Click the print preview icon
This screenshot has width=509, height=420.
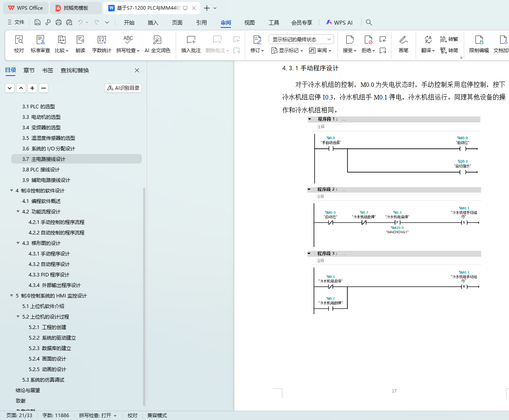click(x=69, y=22)
